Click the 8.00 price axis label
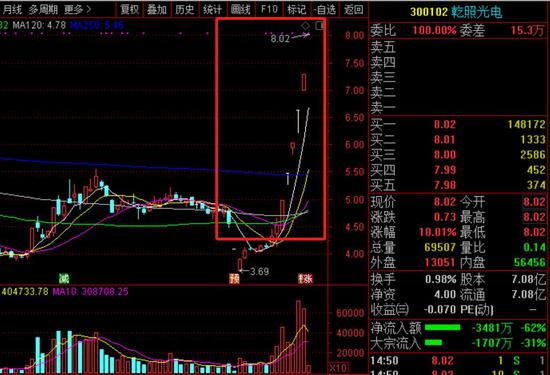550x375 pixels. pyautogui.click(x=354, y=35)
